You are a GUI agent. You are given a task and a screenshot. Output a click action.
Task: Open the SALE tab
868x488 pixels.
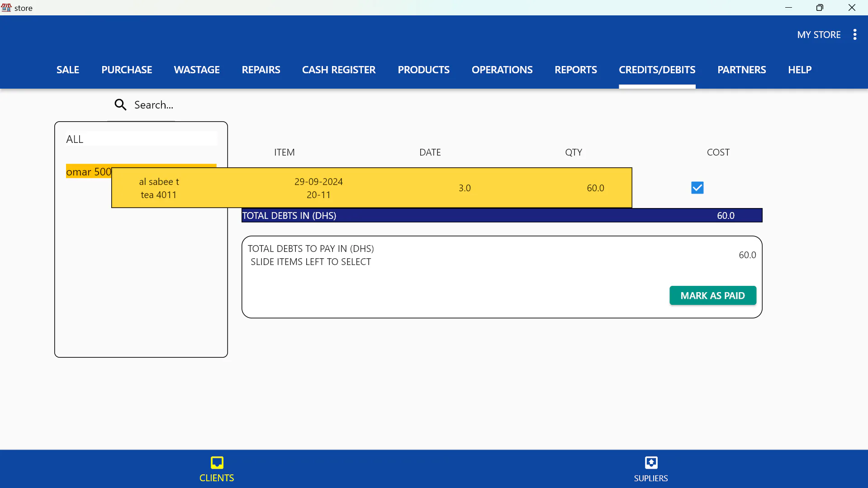point(68,70)
